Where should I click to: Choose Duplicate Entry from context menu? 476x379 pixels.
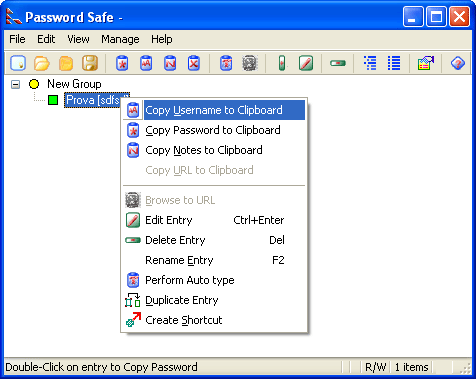click(x=214, y=300)
